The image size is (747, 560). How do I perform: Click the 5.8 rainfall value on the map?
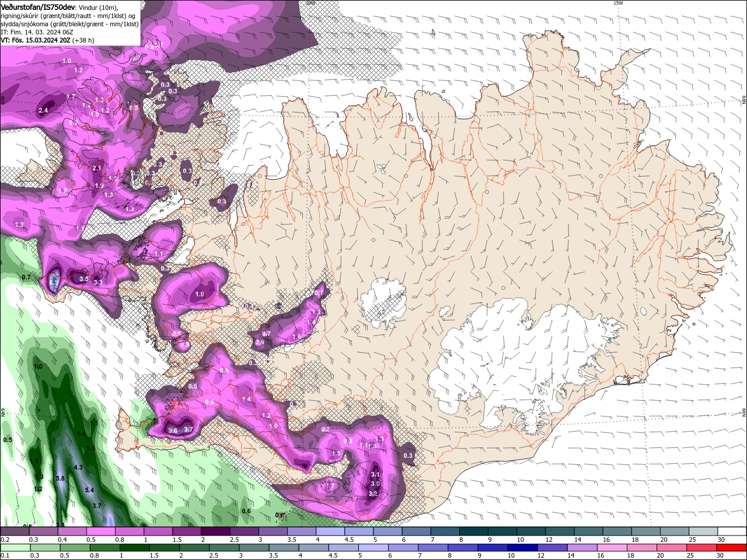click(60, 478)
